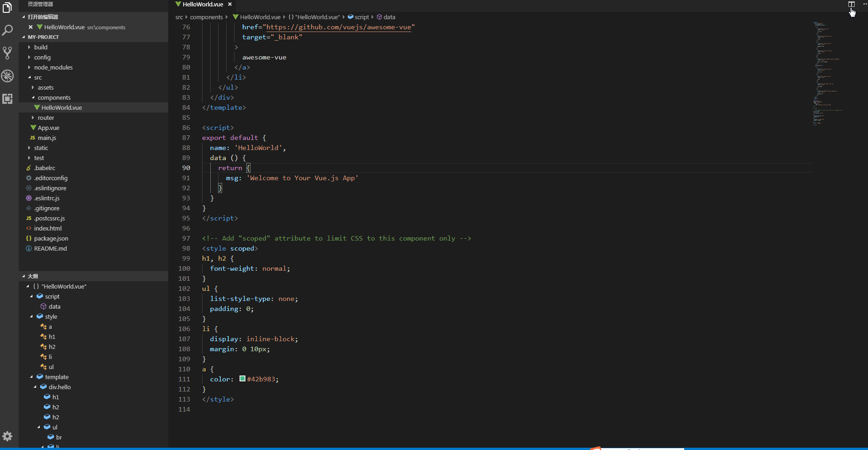Click the minimap code preview
Image resolution: width=868 pixels, height=450 pixels.
pyautogui.click(x=827, y=73)
